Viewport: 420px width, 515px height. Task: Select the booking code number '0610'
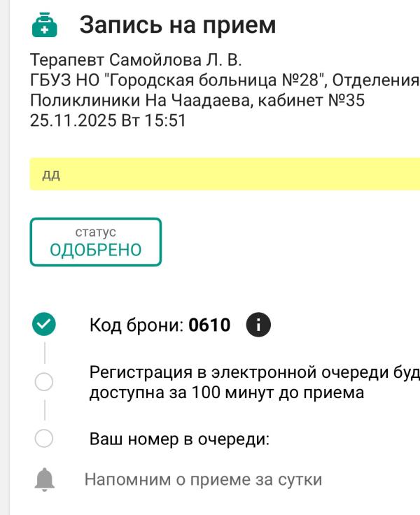(210, 325)
